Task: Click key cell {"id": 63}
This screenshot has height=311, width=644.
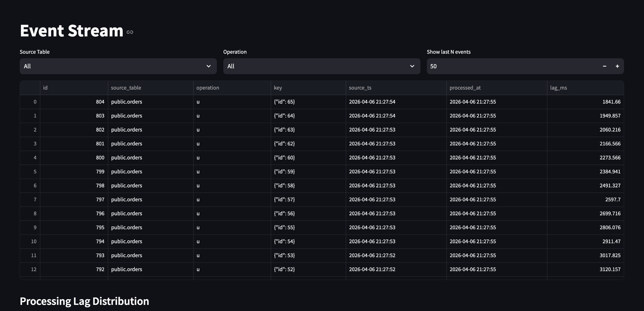Action: pos(308,130)
